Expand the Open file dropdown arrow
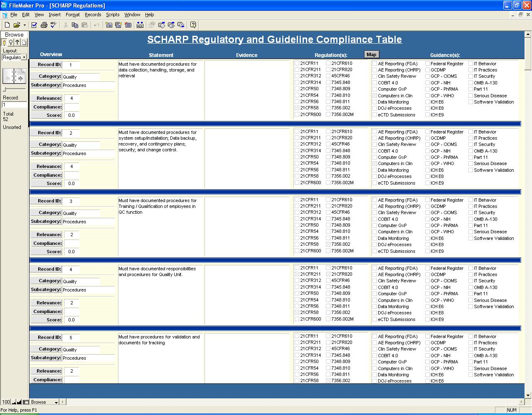The height and width of the screenshot is (415, 532). coord(24,25)
